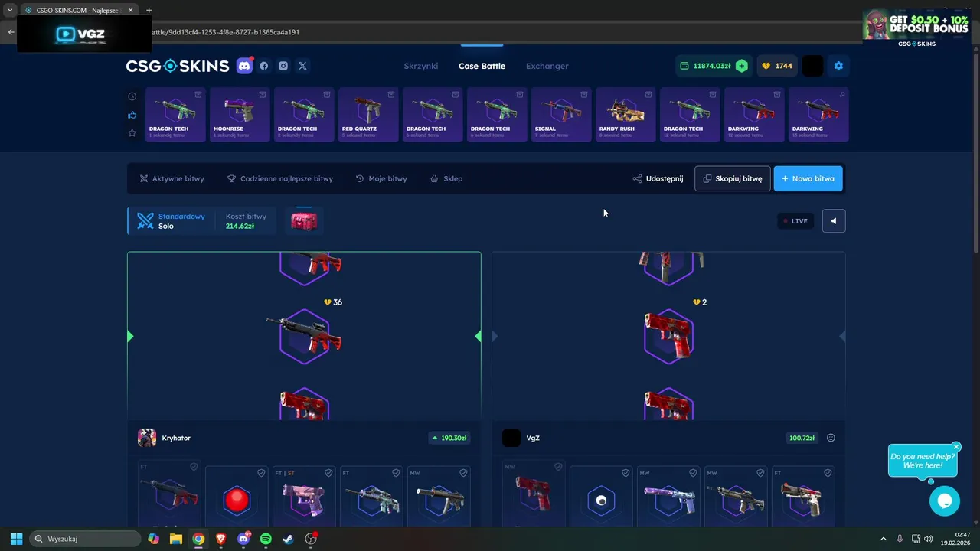Open Brave browser from taskbar

pos(220,539)
